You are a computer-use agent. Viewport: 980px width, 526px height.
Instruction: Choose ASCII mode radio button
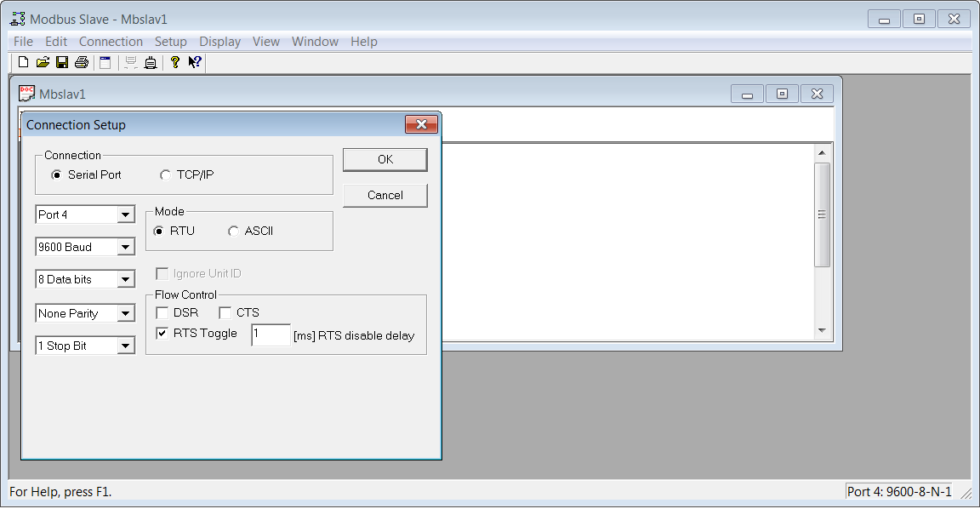coord(233,232)
